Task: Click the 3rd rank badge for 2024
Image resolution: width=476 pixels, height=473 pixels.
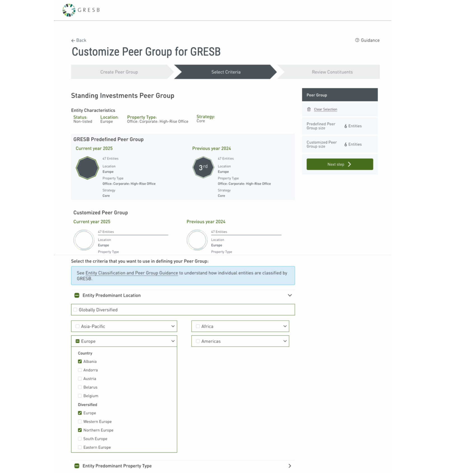Action: tap(203, 167)
